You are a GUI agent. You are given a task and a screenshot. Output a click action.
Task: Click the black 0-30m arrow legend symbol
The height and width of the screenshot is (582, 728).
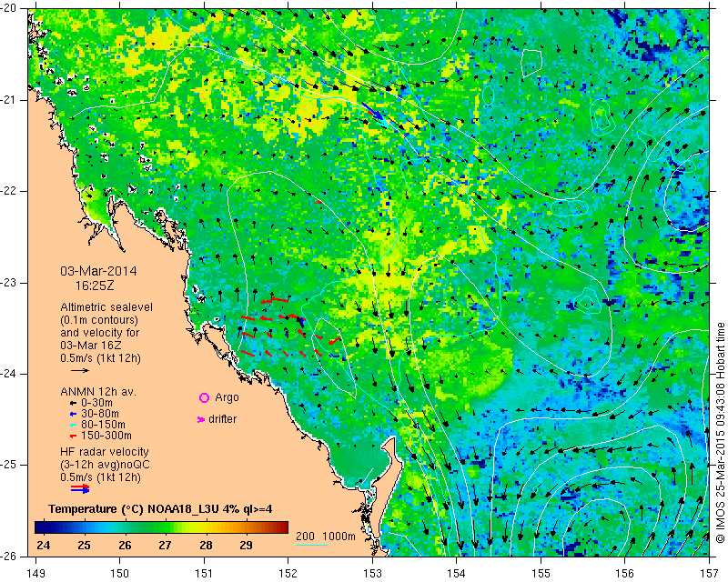click(x=73, y=403)
